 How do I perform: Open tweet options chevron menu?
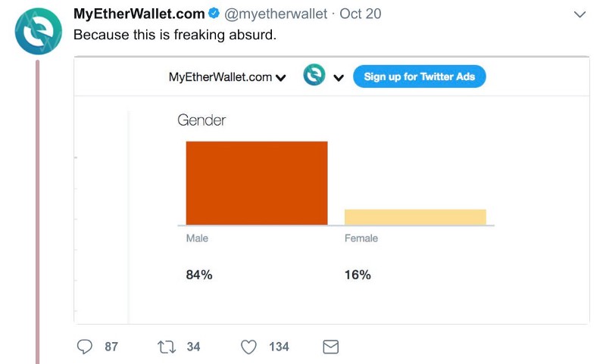tap(579, 14)
